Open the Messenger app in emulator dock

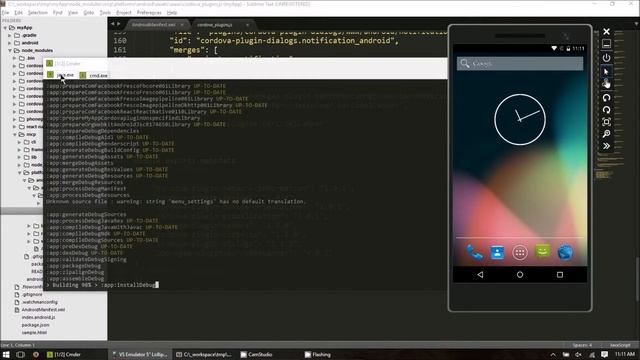(542, 251)
